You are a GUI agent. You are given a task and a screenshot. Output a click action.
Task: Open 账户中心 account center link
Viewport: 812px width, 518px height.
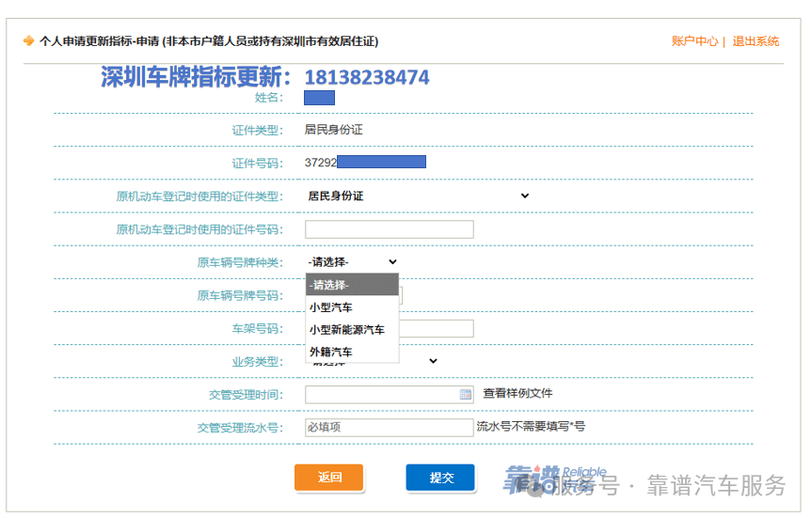click(694, 41)
